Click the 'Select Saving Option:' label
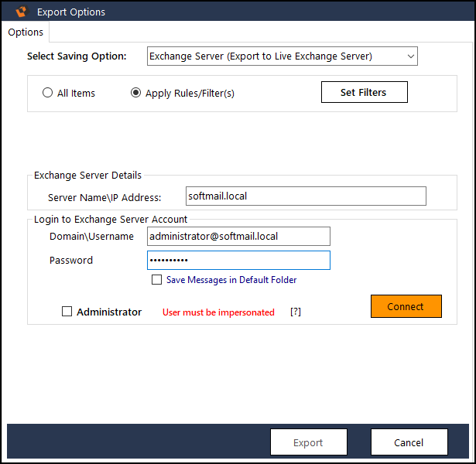Screen dimensions: 476x464 tap(77, 56)
